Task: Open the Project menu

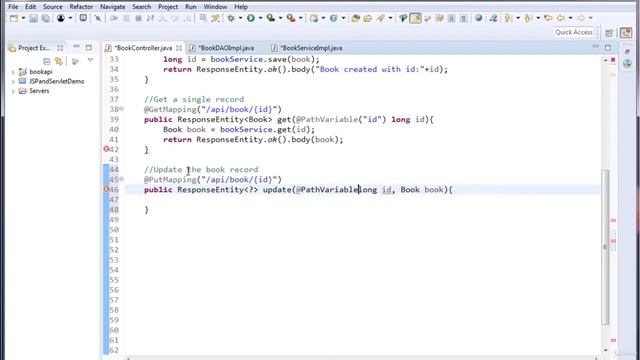Action: tap(168, 7)
